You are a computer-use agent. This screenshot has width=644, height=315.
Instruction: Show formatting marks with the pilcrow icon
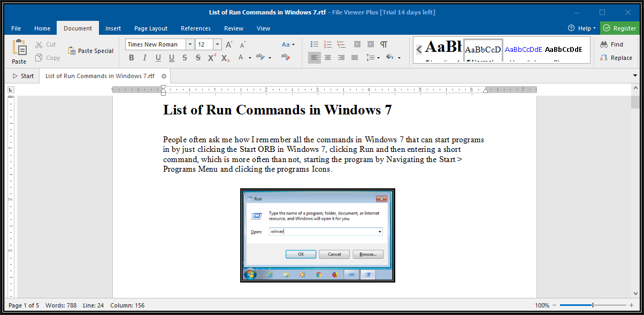384,44
